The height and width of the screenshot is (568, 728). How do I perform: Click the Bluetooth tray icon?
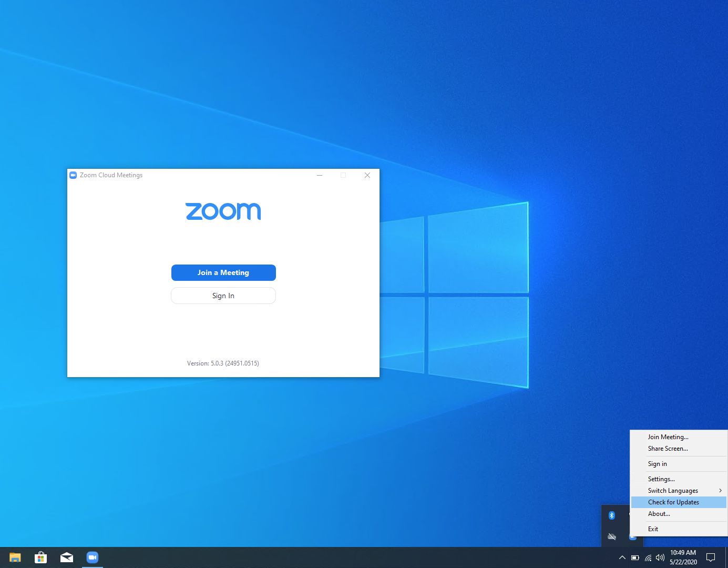[612, 515]
